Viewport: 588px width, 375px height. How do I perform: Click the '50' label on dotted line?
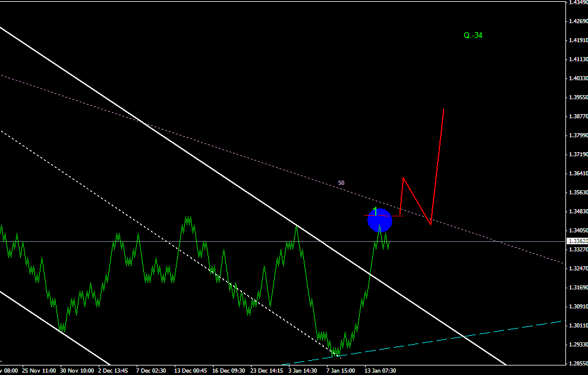pyautogui.click(x=341, y=183)
